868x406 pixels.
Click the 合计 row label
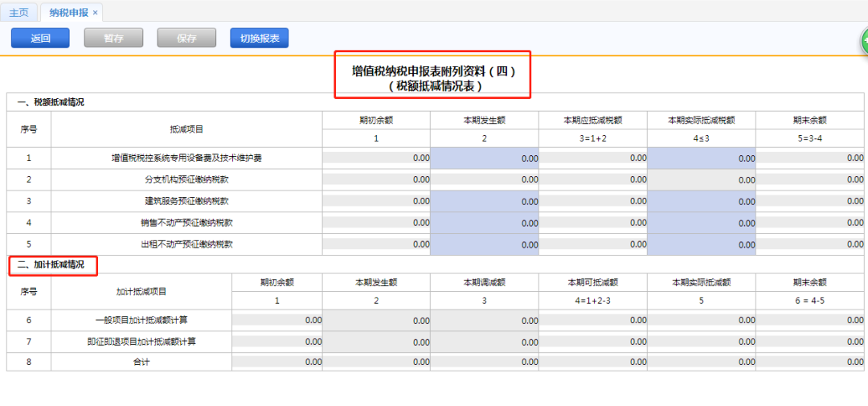tap(141, 363)
